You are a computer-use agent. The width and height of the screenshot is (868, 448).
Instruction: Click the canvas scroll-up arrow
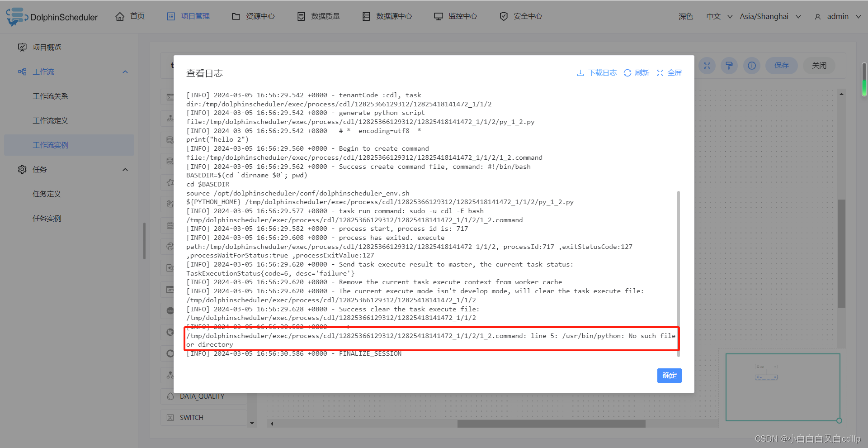click(841, 94)
